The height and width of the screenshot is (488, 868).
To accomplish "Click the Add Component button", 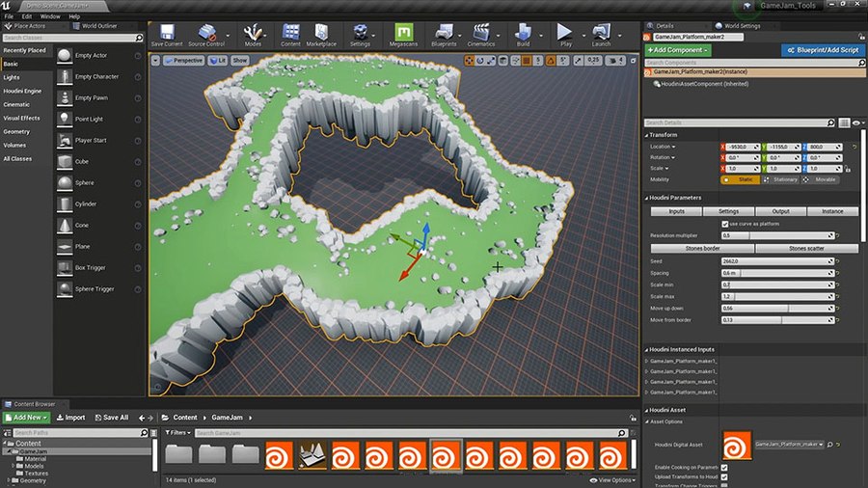I will coord(678,50).
